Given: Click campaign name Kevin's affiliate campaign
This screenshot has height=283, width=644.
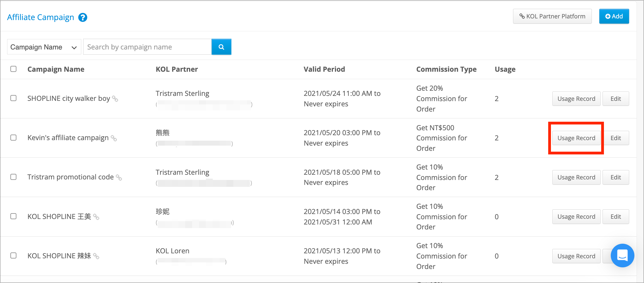Looking at the screenshot, I should pyautogui.click(x=68, y=138).
